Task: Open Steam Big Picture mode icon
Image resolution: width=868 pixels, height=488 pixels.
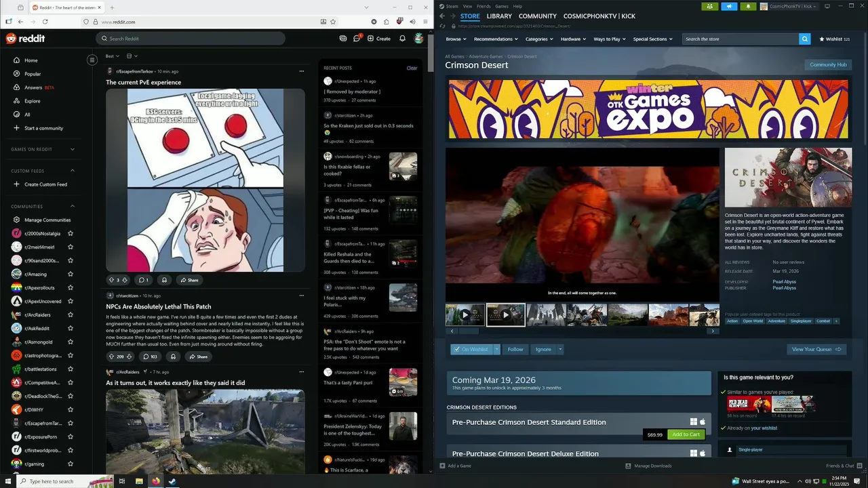Action: [827, 6]
